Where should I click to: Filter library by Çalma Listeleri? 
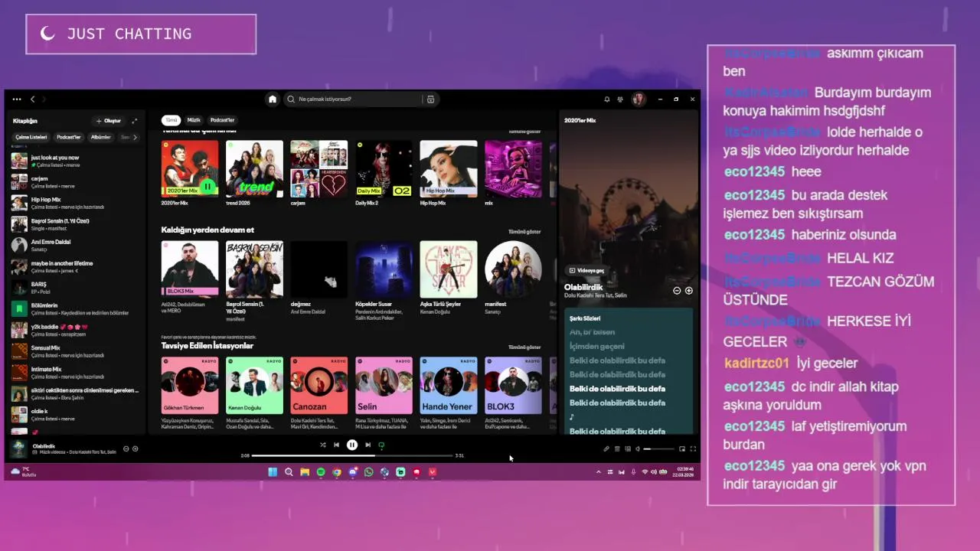tap(31, 137)
